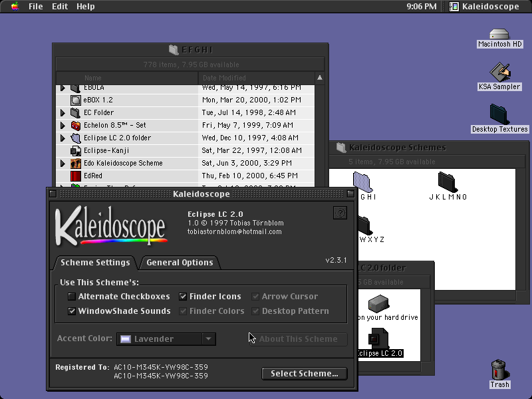Click the scheme author email address

[235, 231]
